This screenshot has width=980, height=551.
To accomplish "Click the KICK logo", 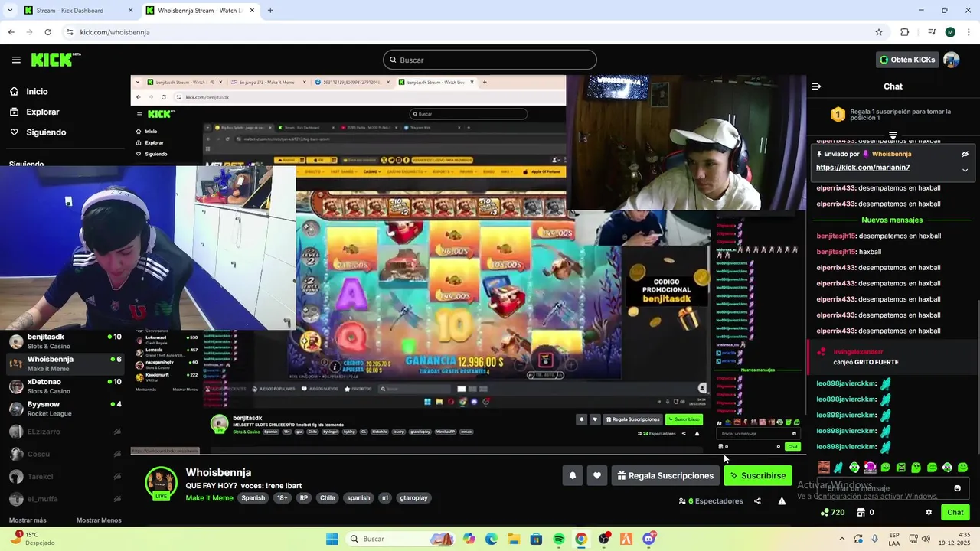I will point(56,60).
